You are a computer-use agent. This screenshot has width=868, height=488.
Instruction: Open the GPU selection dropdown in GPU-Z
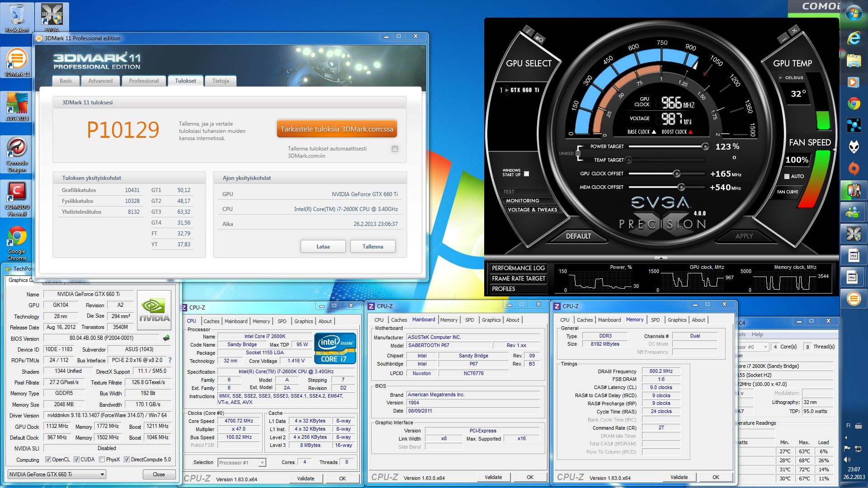(57, 474)
